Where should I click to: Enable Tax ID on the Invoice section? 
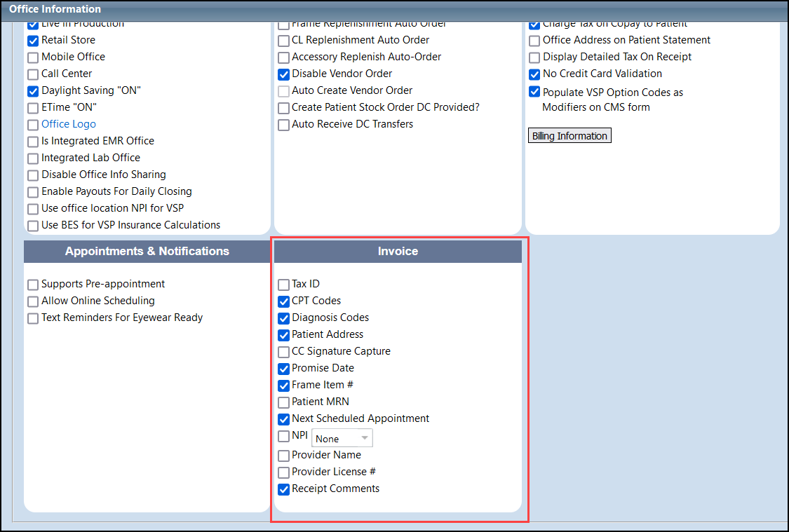click(x=284, y=285)
